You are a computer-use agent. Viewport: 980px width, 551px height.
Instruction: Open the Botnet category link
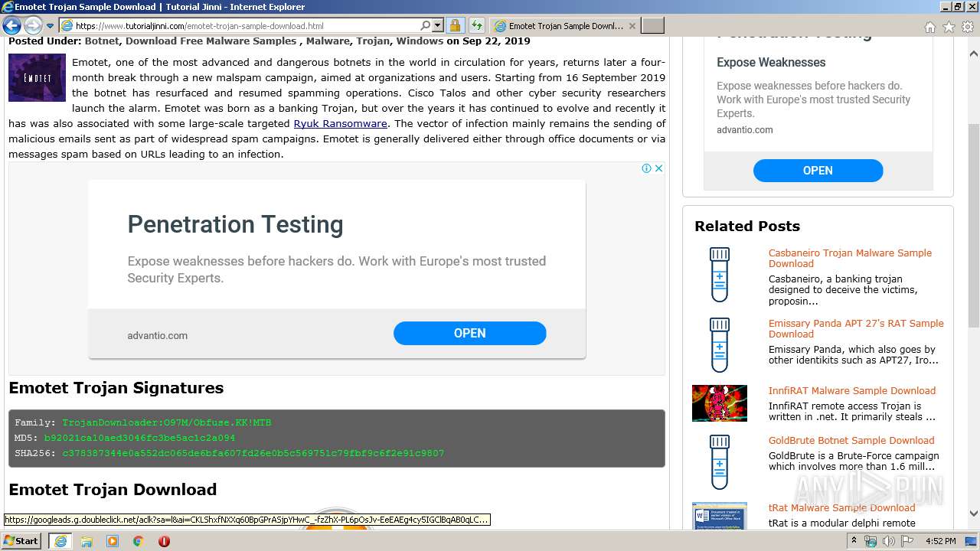(x=102, y=41)
